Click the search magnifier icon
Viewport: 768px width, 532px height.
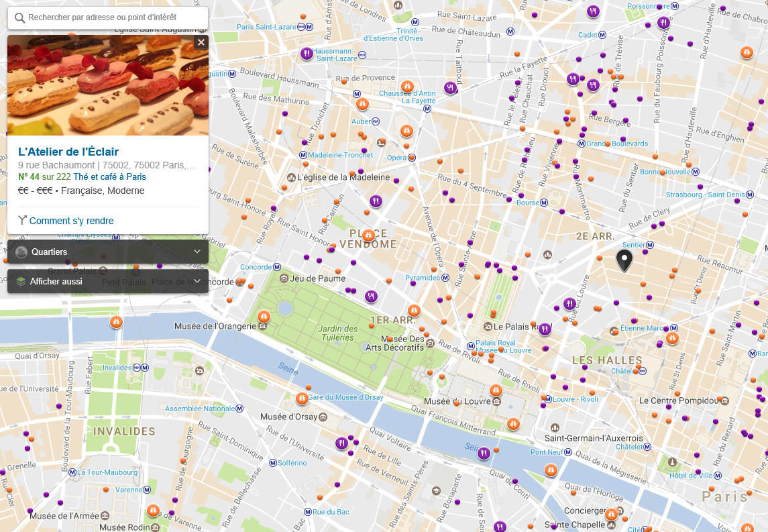click(x=19, y=17)
